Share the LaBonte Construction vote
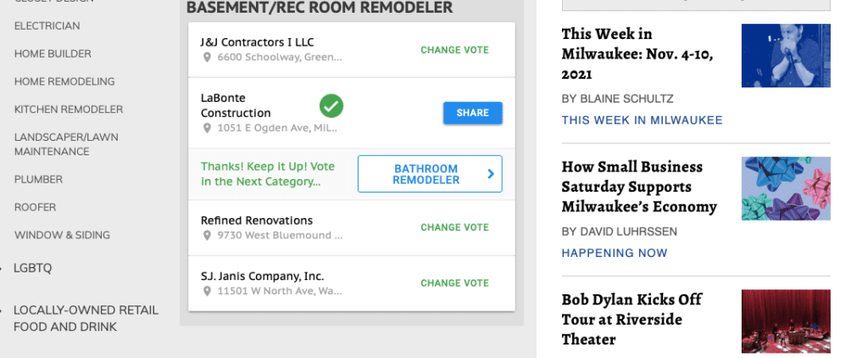 (x=472, y=113)
